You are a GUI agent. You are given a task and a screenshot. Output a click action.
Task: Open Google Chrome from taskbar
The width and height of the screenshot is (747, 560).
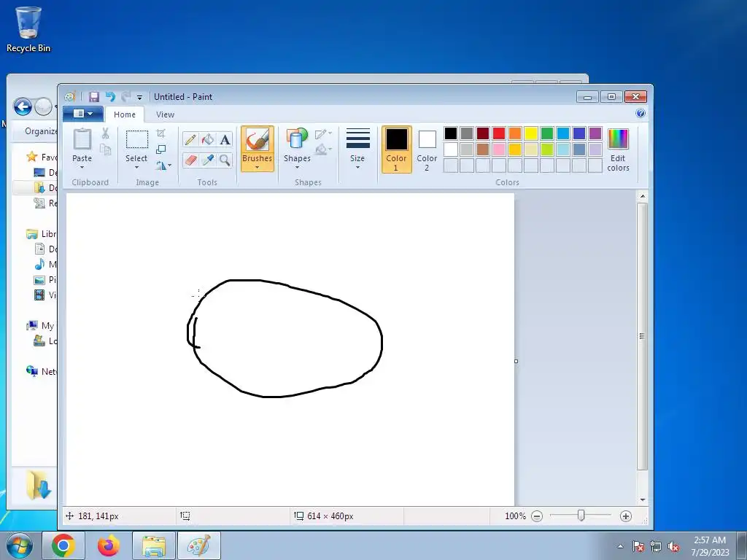click(63, 545)
